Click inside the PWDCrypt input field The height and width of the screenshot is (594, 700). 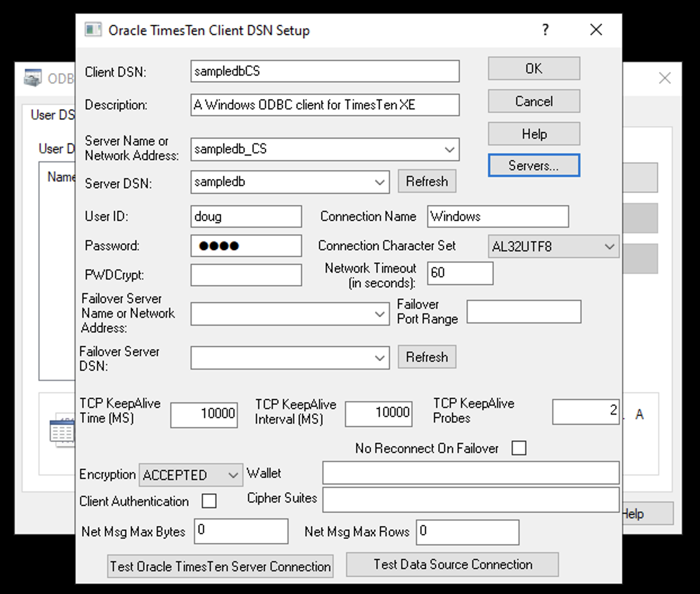246,274
